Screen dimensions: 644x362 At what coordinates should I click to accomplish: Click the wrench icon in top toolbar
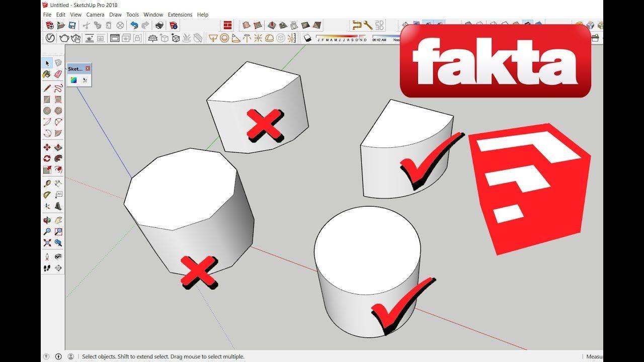[368, 25]
